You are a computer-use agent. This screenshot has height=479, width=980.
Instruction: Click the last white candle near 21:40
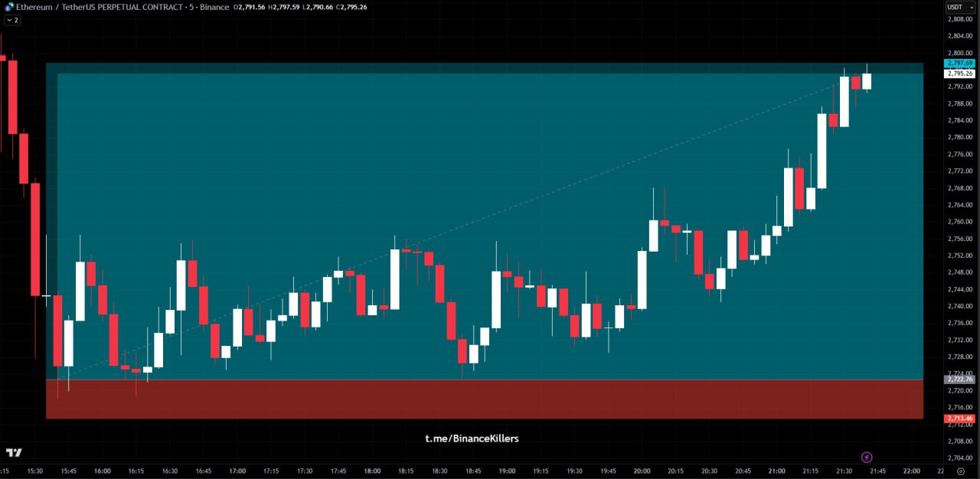pyautogui.click(x=867, y=81)
